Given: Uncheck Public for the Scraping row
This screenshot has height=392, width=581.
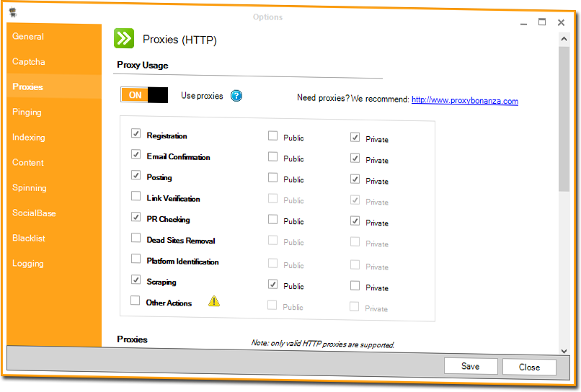Looking at the screenshot, I should point(272,284).
